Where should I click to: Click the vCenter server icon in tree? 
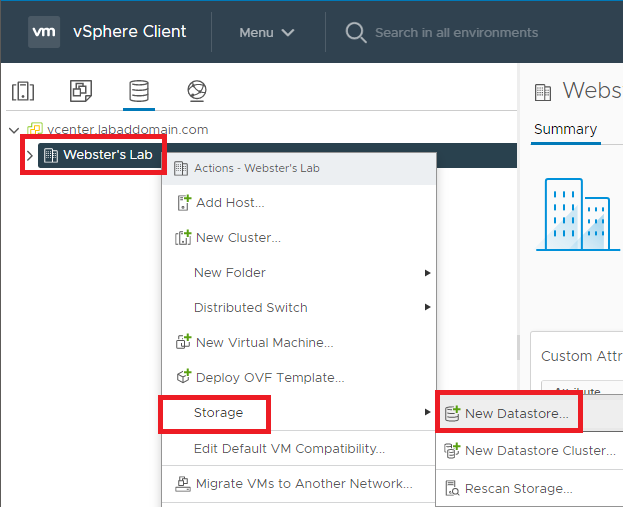coord(34,129)
